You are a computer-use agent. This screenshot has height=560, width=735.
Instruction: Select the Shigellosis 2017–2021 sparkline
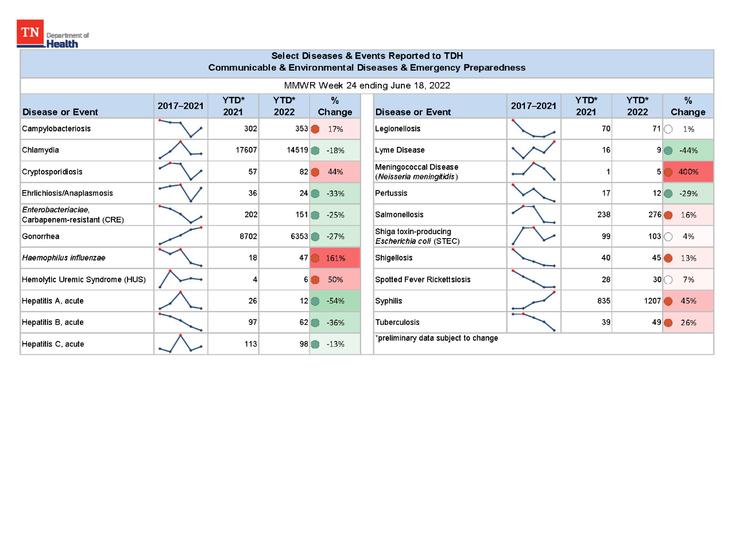coord(533,258)
